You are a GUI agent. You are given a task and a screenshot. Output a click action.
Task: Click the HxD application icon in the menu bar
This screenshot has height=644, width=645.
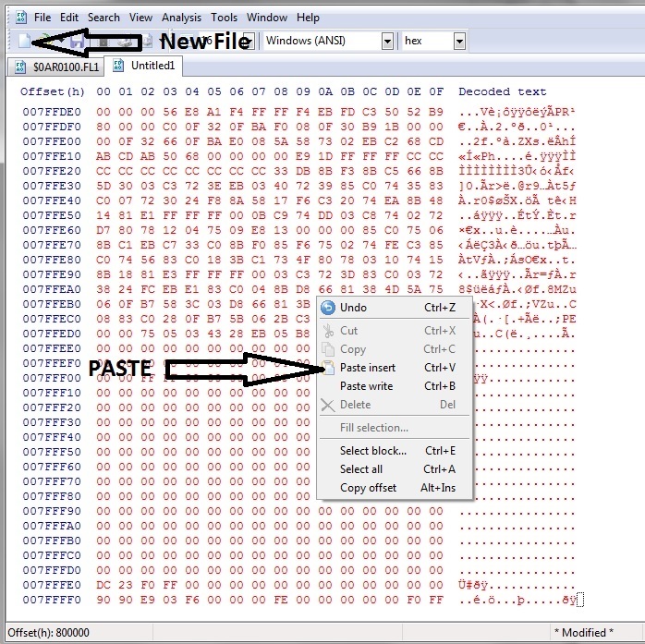pos(21,18)
